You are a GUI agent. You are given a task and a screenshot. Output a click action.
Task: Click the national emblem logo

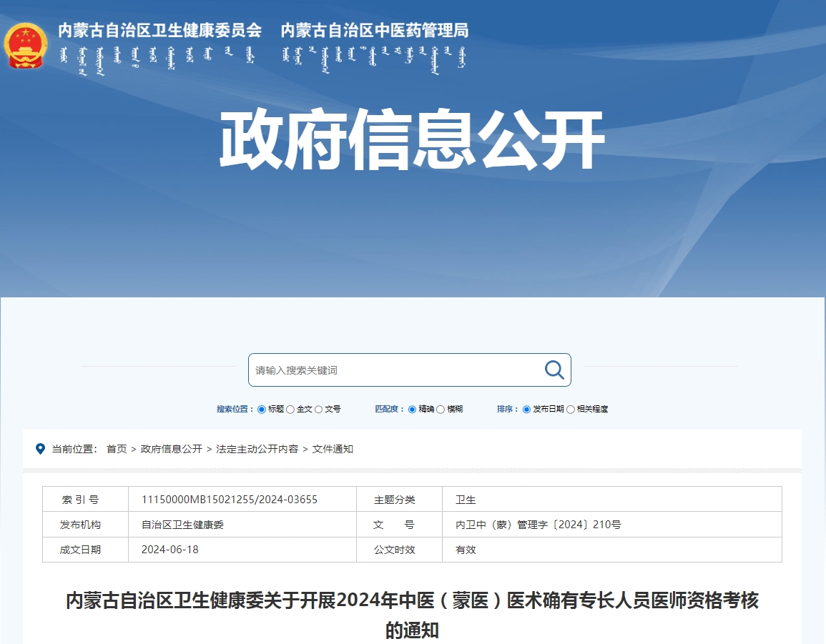pos(26,46)
